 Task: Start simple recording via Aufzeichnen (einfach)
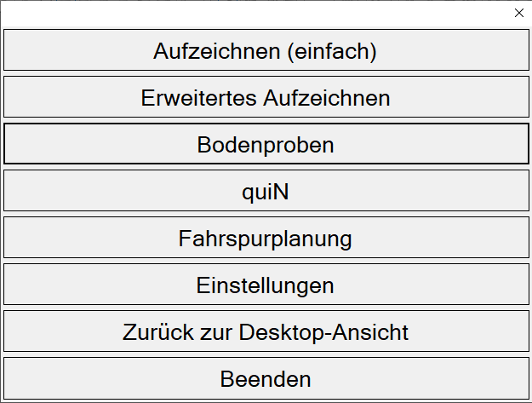click(x=266, y=50)
